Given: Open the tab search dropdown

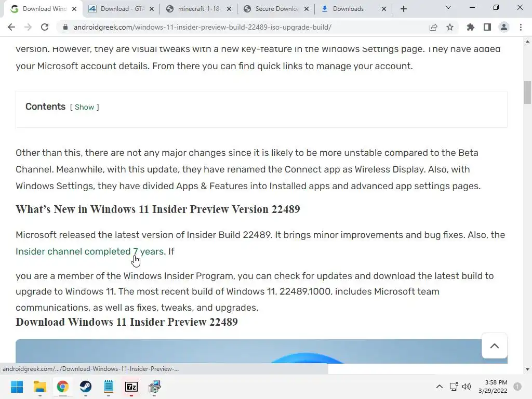Looking at the screenshot, I should pos(448,7).
